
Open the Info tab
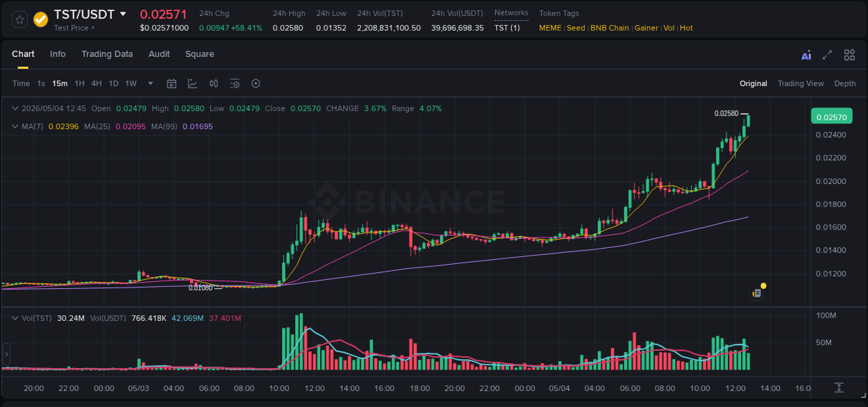(x=58, y=54)
